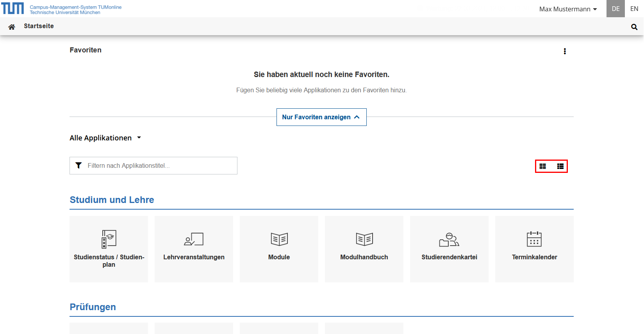Switch to grid tile view

(x=542, y=166)
